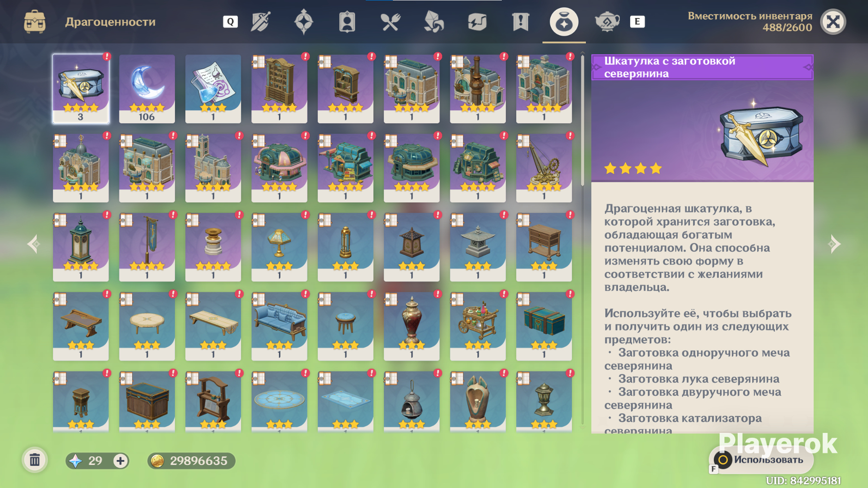Select the hanging kettle pot blueprint

(412, 402)
